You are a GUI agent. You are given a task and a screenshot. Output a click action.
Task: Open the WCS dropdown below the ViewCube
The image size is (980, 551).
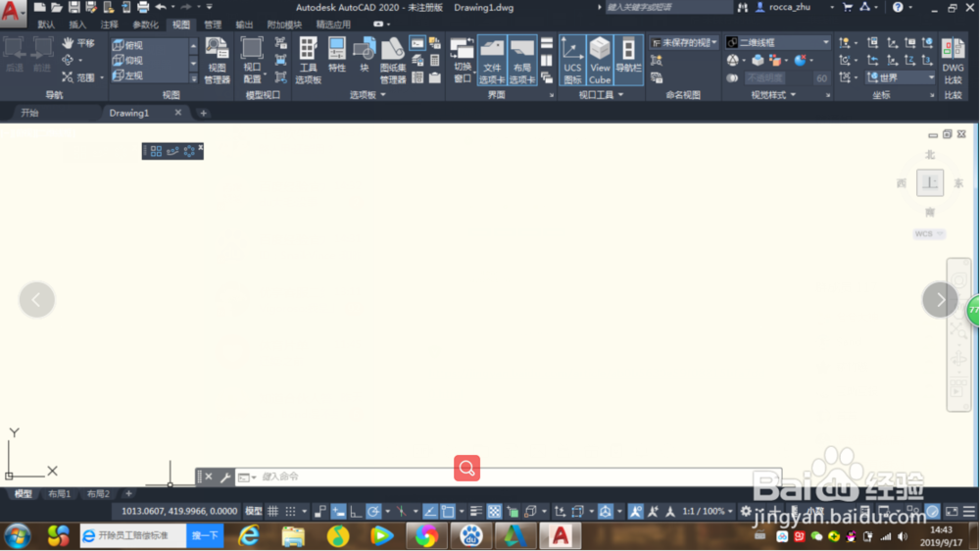tap(929, 234)
